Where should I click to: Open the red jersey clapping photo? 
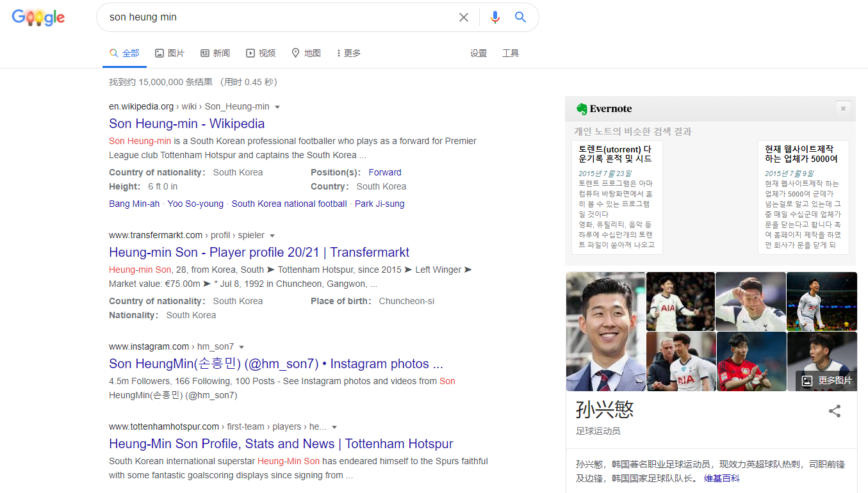click(x=751, y=361)
